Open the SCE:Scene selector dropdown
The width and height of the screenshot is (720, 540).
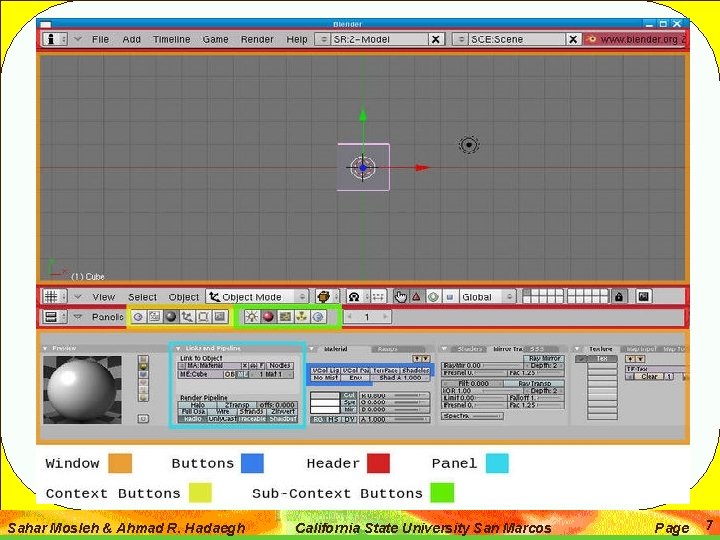(x=460, y=39)
